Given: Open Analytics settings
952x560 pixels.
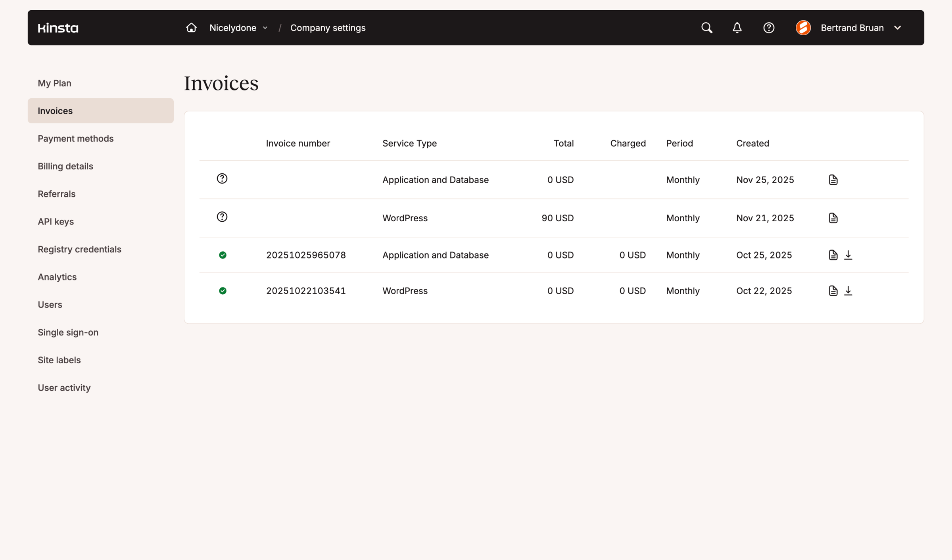Looking at the screenshot, I should [57, 277].
